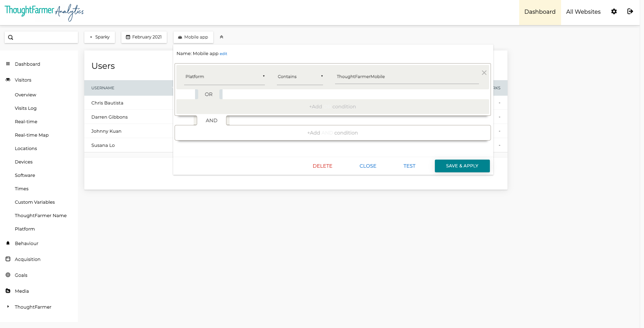The image size is (644, 328).
Task: Click the settings gear icon
Action: click(x=614, y=12)
